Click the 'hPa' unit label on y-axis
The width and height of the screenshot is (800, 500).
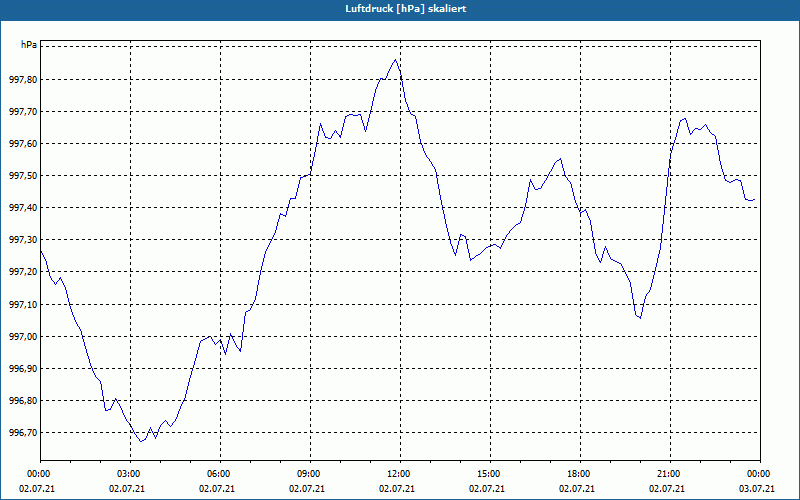coord(29,45)
